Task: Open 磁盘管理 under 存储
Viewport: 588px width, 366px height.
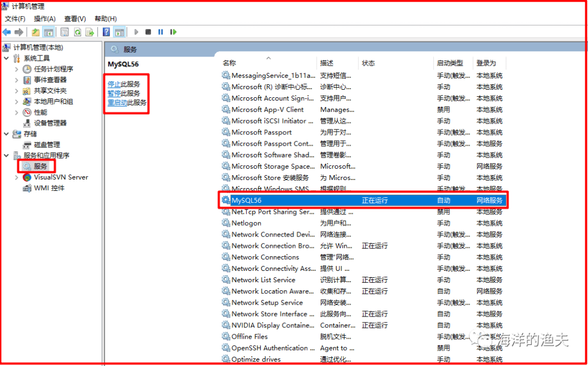Action: 47,145
